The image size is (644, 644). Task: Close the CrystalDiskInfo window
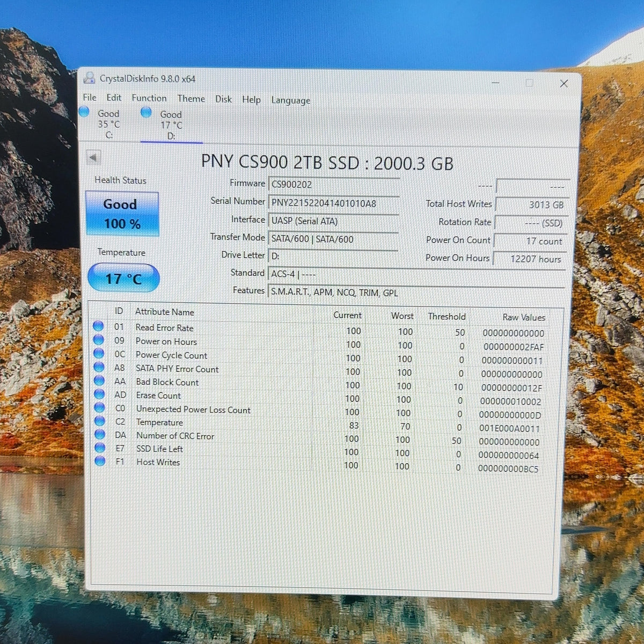[564, 83]
